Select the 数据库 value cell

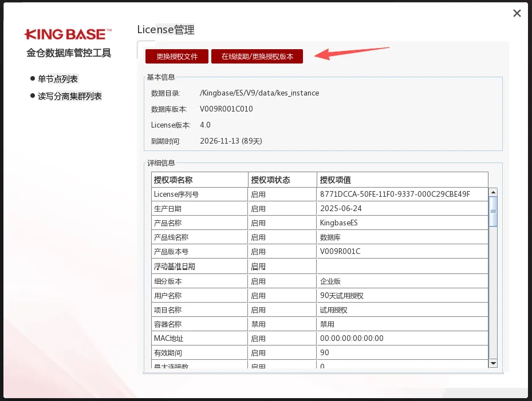[x=403, y=237]
